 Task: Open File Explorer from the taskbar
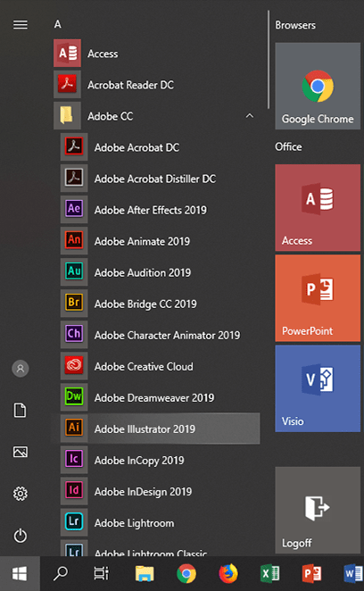pyautogui.click(x=145, y=574)
